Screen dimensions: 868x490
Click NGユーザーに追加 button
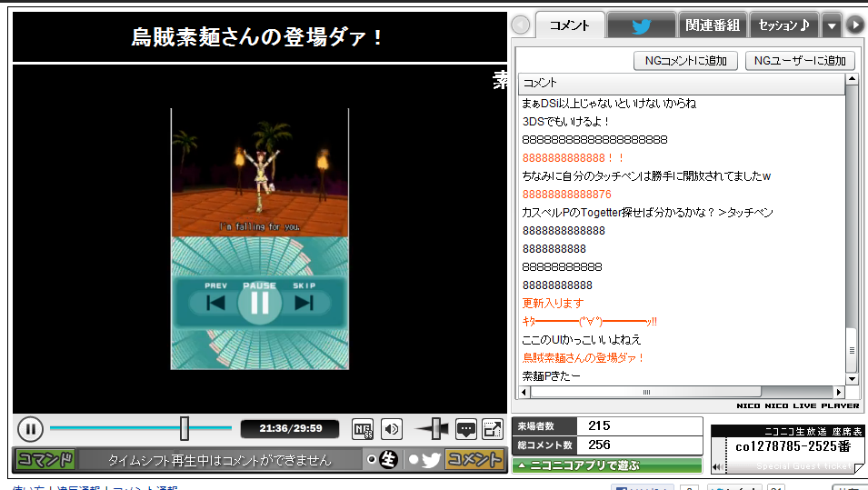(x=800, y=61)
